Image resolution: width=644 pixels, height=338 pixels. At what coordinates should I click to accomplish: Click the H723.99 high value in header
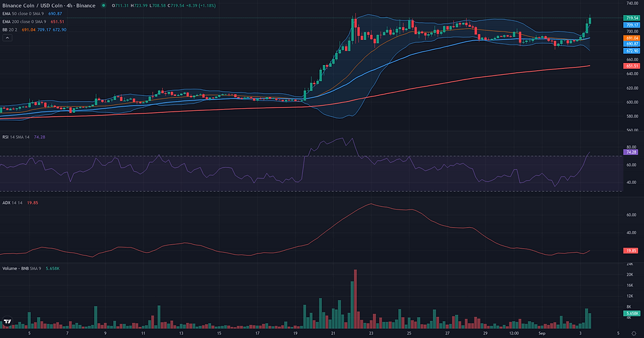137,6
